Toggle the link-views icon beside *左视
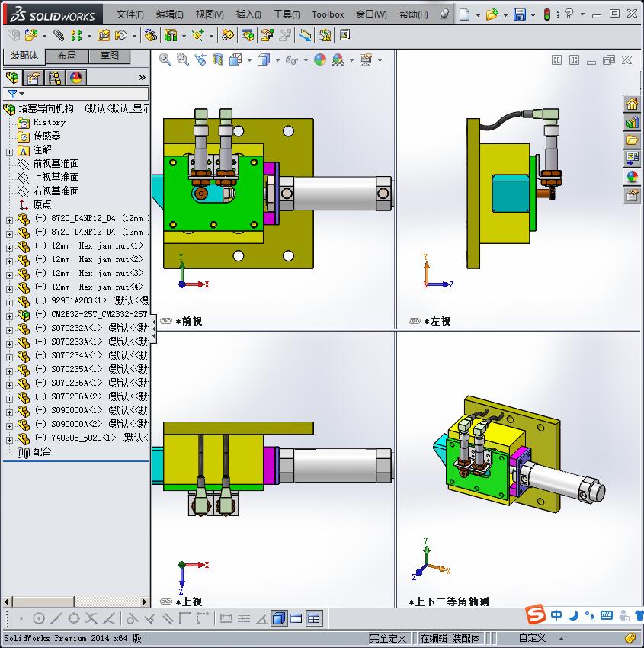The height and width of the screenshot is (648, 644). click(x=415, y=321)
